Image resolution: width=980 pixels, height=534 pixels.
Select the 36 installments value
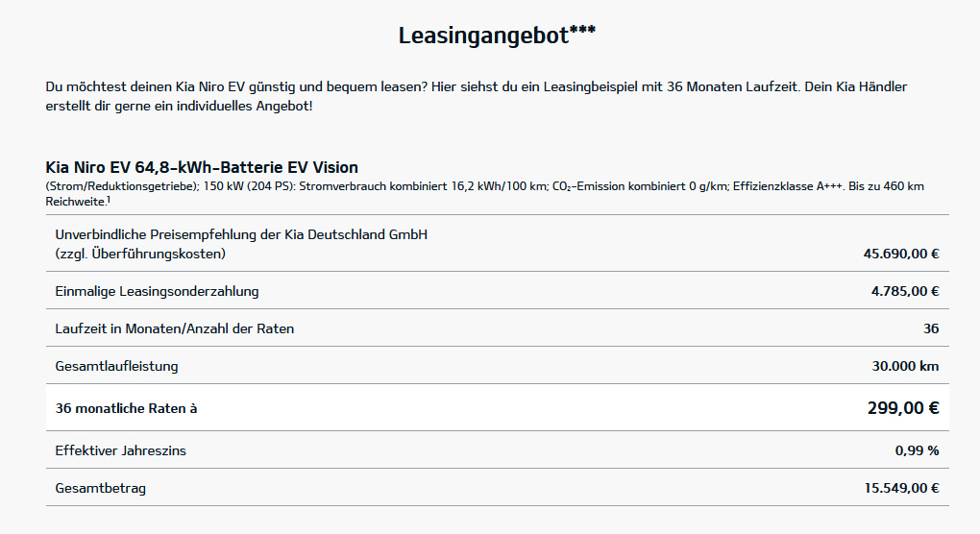[x=930, y=328]
